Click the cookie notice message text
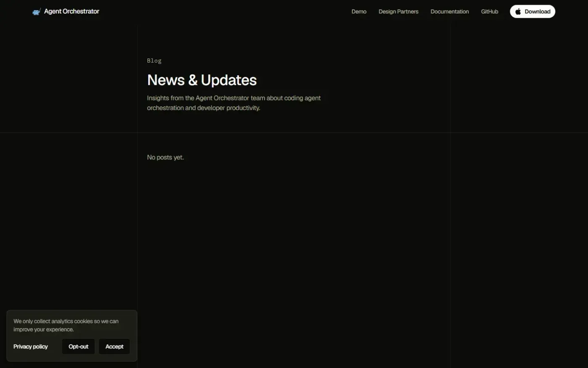Image resolution: width=588 pixels, height=368 pixels. 66,325
